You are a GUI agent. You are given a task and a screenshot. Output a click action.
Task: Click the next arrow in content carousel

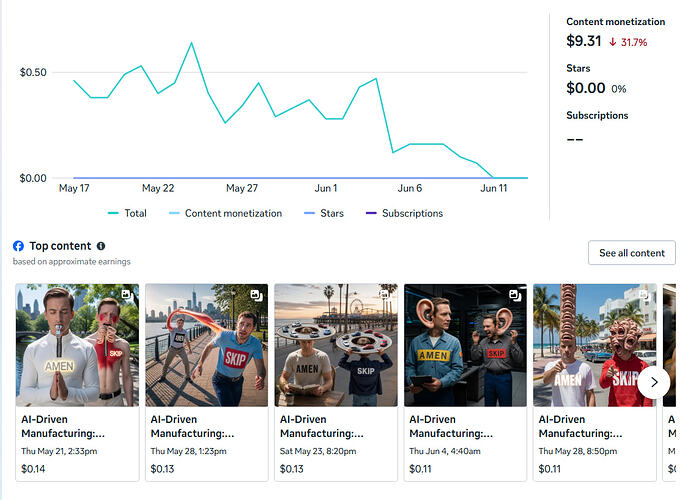(654, 383)
